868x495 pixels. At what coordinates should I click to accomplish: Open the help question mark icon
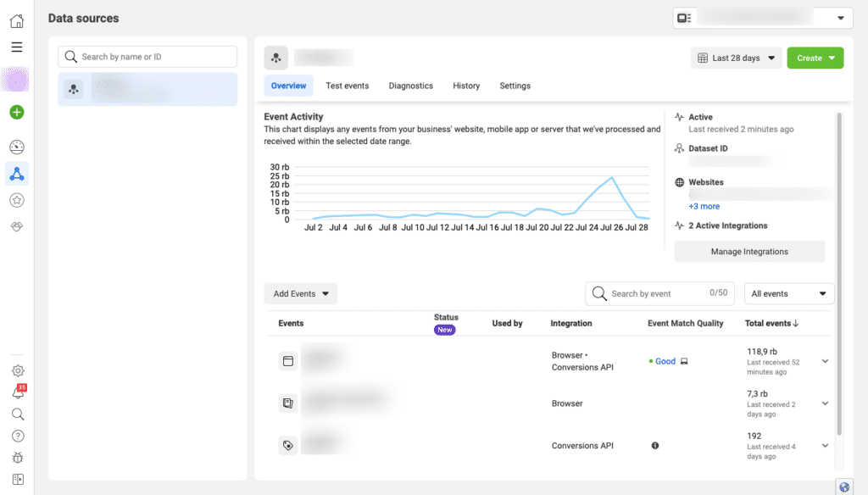coord(18,437)
